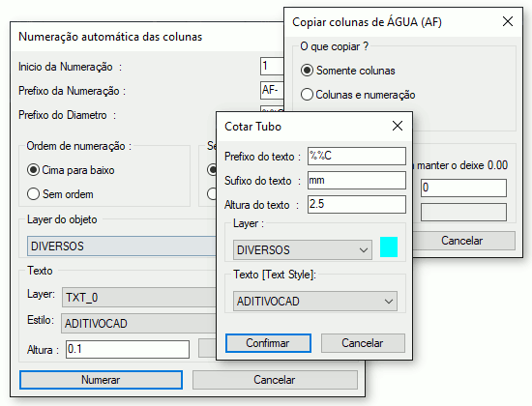Cancel the Copiar colunas dialog
Image resolution: width=532 pixels, height=406 pixels.
(x=463, y=241)
